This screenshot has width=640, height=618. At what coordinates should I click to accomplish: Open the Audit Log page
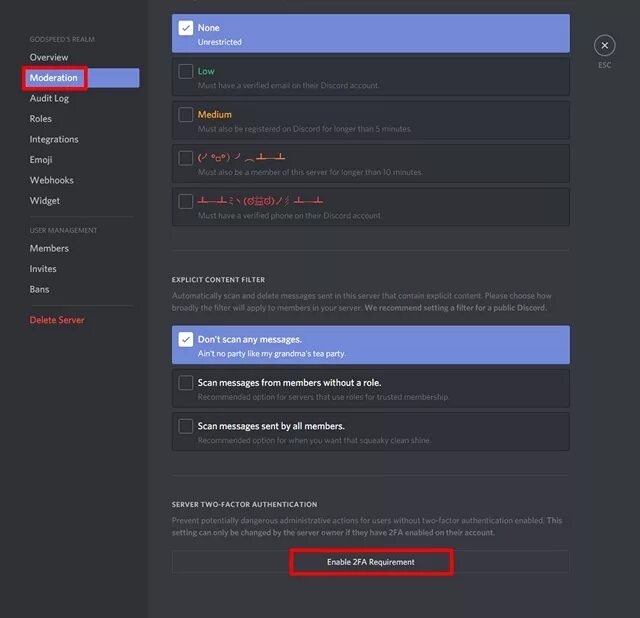click(x=49, y=98)
